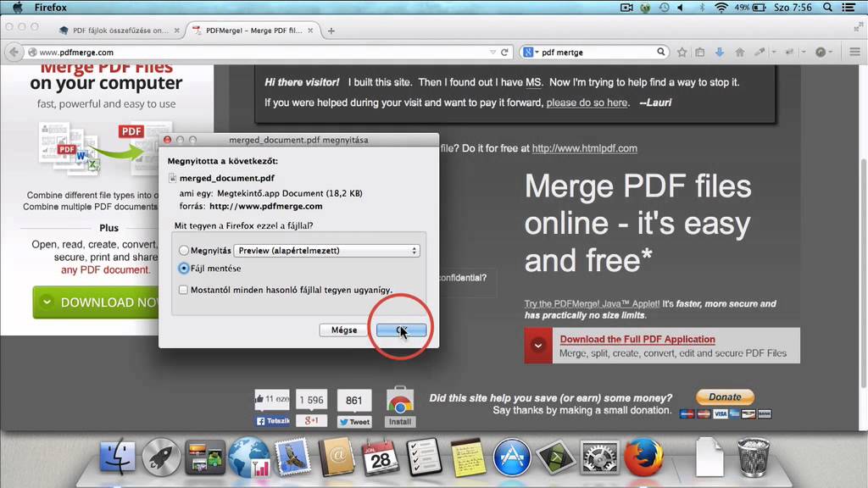Close the PDF fájlok összefűzése tab
This screenshot has height=488, width=868.
176,30
